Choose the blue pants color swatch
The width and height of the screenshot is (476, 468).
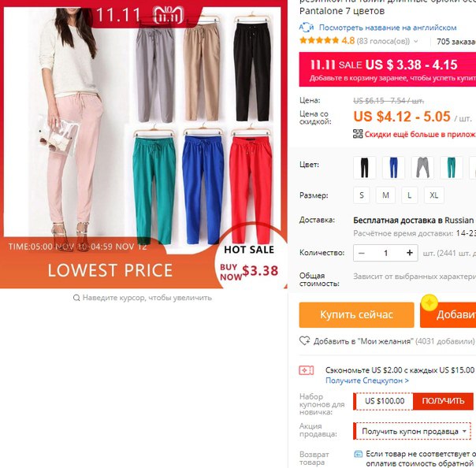tap(393, 168)
